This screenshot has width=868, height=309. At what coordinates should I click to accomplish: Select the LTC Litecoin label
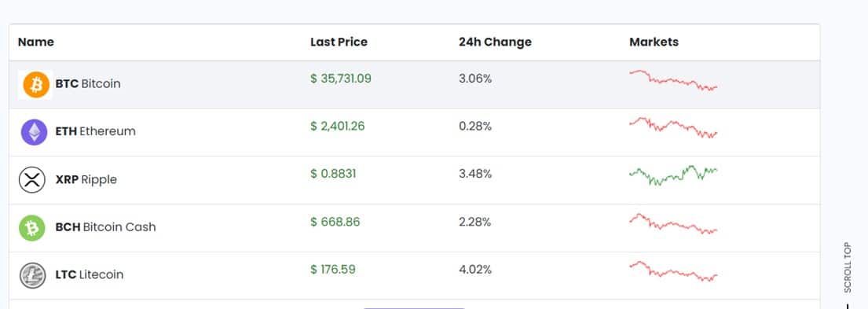click(x=90, y=275)
